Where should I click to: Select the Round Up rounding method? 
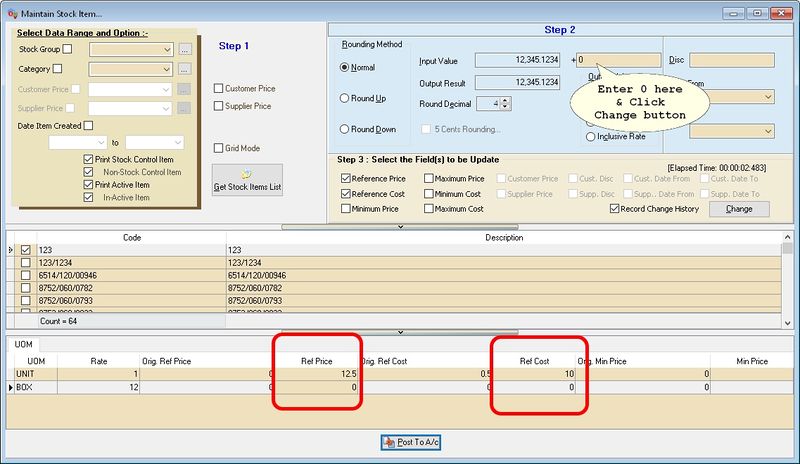point(346,98)
